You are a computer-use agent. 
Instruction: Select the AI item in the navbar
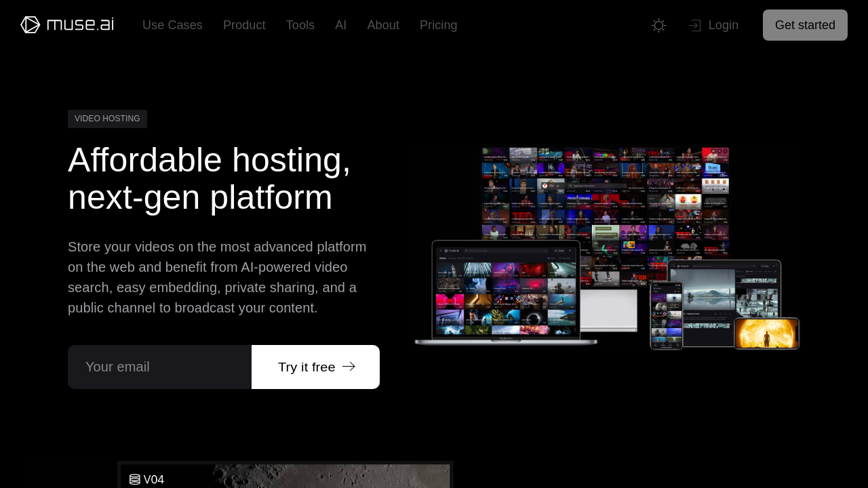tap(340, 25)
